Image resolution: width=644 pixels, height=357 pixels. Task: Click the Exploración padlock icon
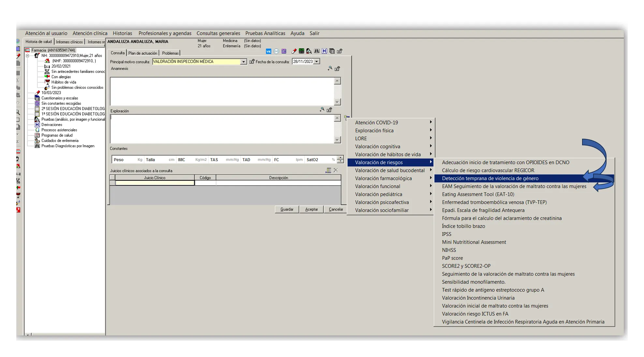pos(329,110)
